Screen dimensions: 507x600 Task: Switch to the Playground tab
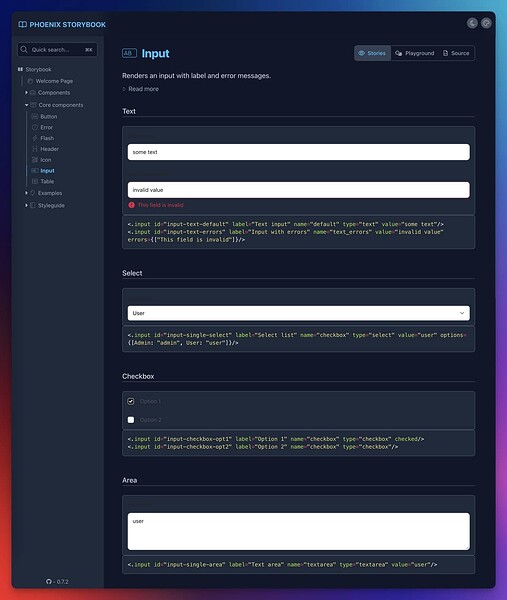click(415, 53)
